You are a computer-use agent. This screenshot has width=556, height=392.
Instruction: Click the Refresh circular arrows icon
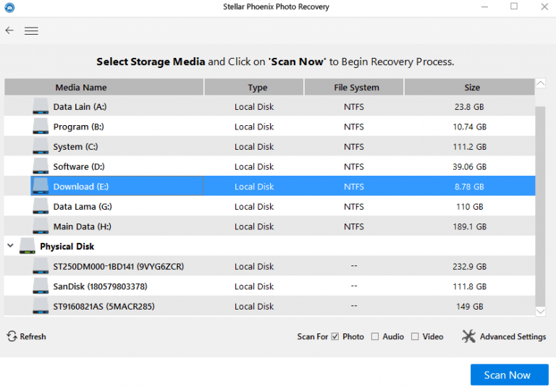[12, 336]
